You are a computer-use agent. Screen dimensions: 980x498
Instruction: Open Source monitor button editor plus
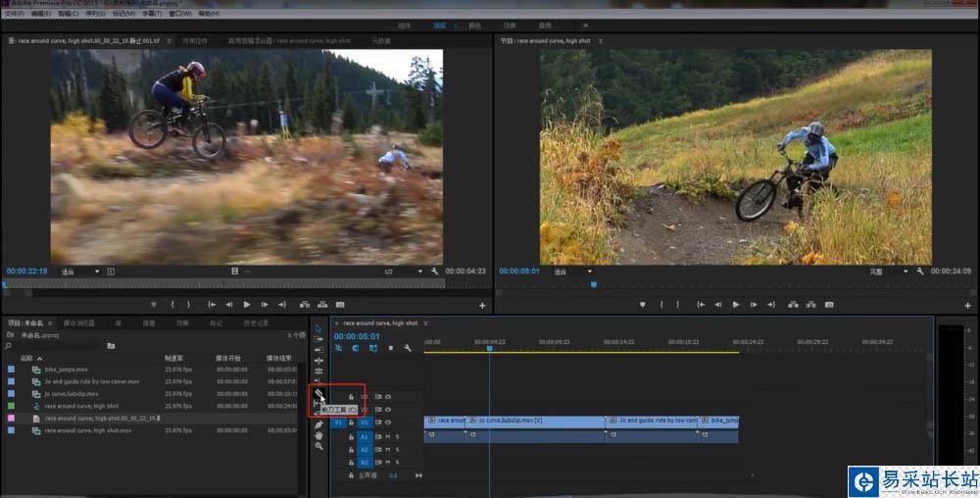click(482, 306)
